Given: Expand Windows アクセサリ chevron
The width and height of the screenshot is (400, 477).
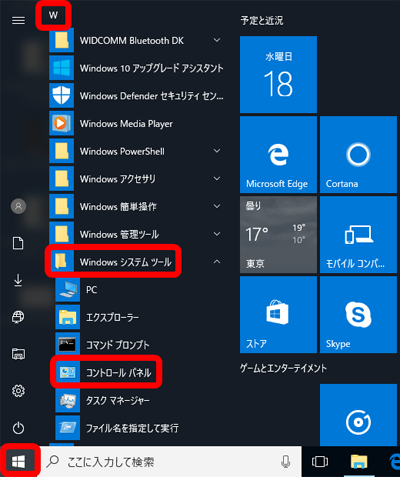Looking at the screenshot, I should [217, 179].
